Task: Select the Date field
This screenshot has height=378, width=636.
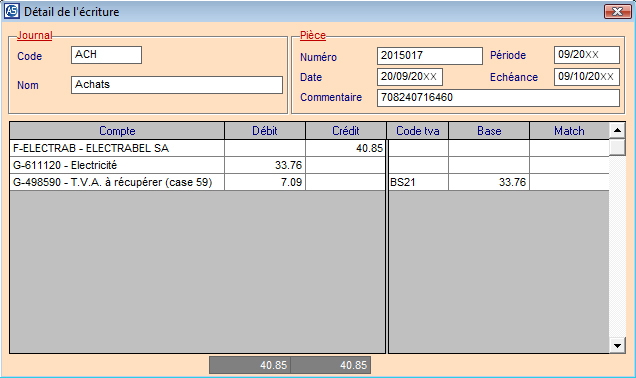Action: click(x=410, y=77)
